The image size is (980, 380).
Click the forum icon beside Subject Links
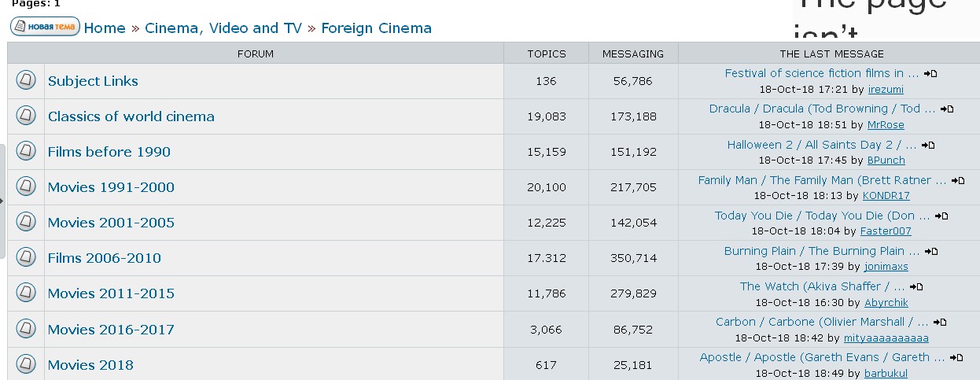click(26, 80)
